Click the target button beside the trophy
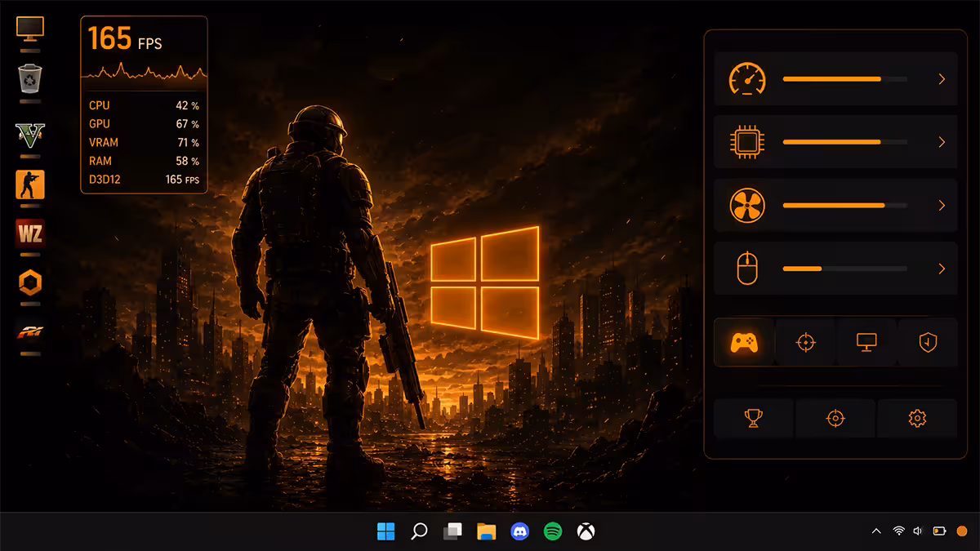Viewport: 980px width, 551px height. click(x=835, y=419)
